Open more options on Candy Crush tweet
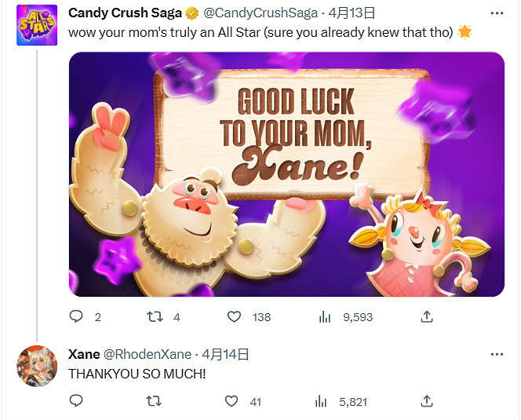This screenshot has width=521, height=420. coord(497,14)
